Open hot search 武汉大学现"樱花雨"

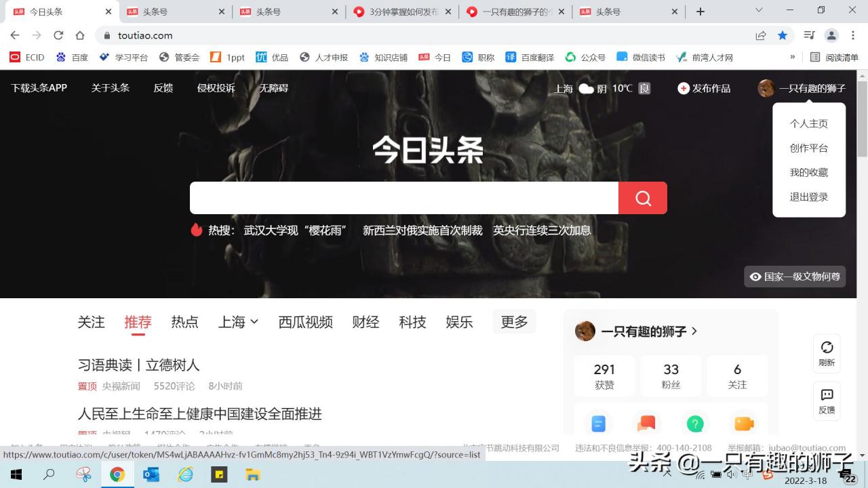tap(295, 230)
